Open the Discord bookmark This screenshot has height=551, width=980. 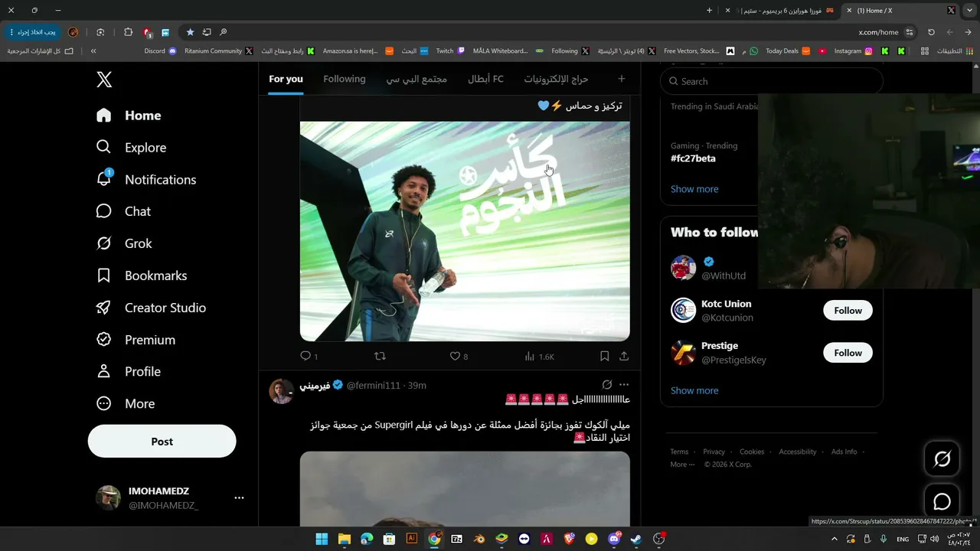coord(161,51)
